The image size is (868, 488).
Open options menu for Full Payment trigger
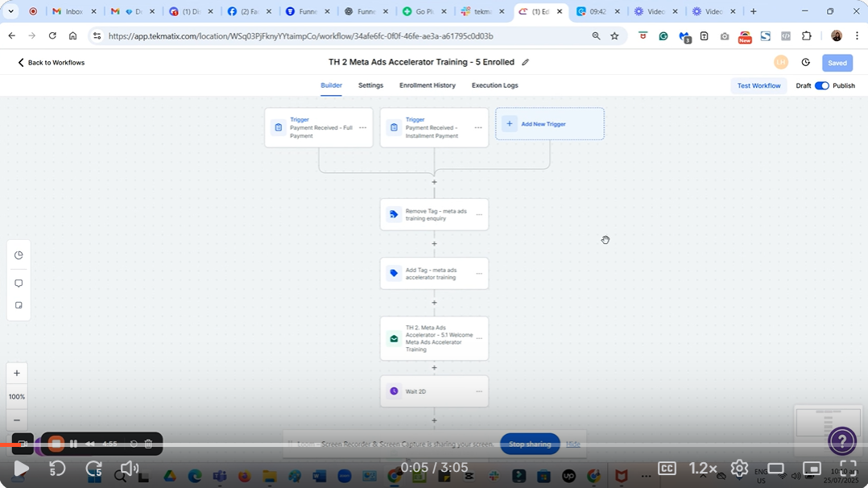[362, 128]
